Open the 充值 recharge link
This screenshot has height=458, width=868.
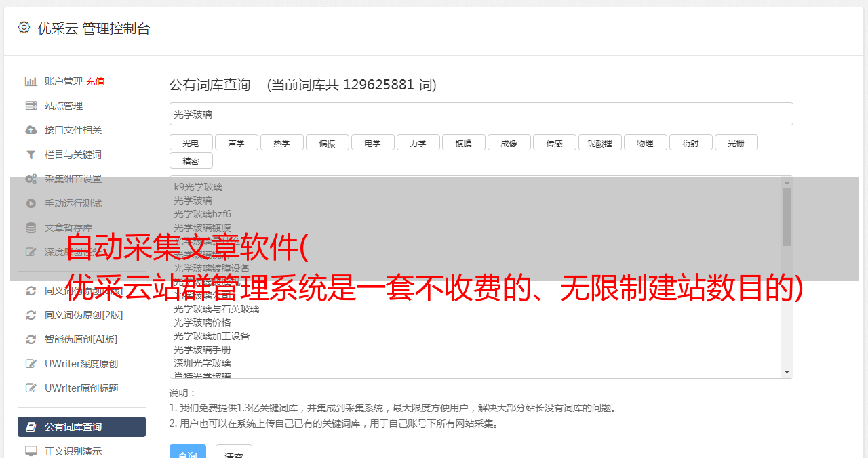click(x=95, y=81)
